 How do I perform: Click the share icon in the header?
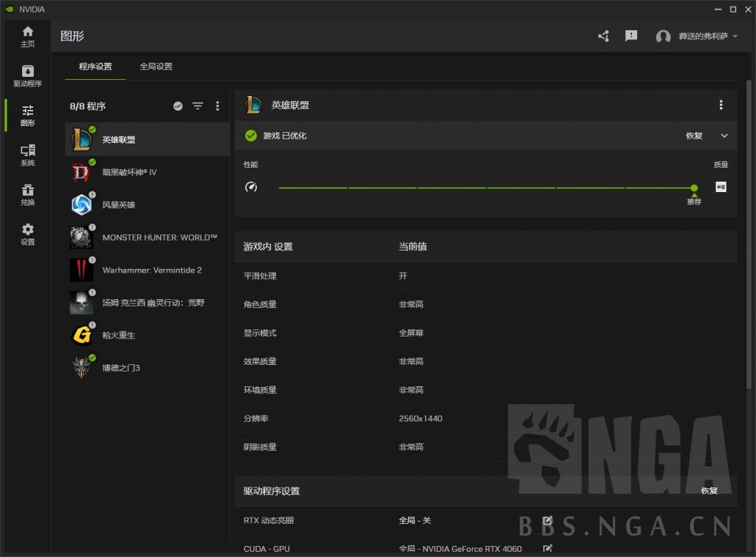(603, 35)
